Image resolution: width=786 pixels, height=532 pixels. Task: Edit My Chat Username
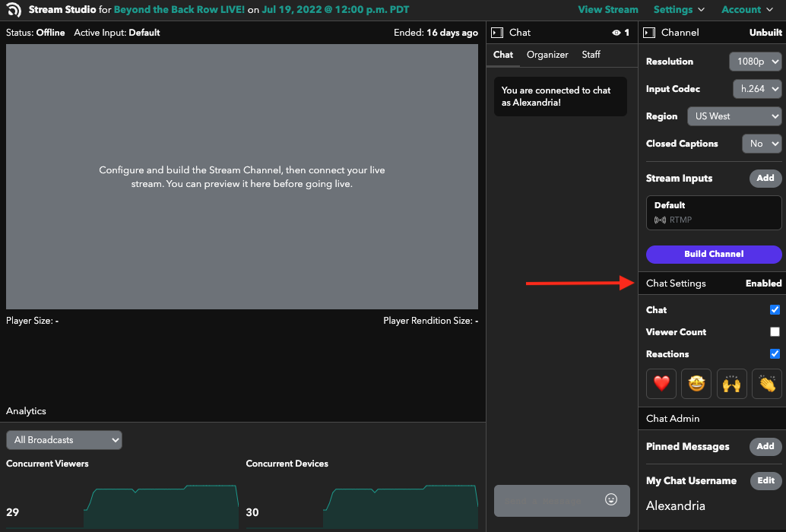(x=766, y=480)
